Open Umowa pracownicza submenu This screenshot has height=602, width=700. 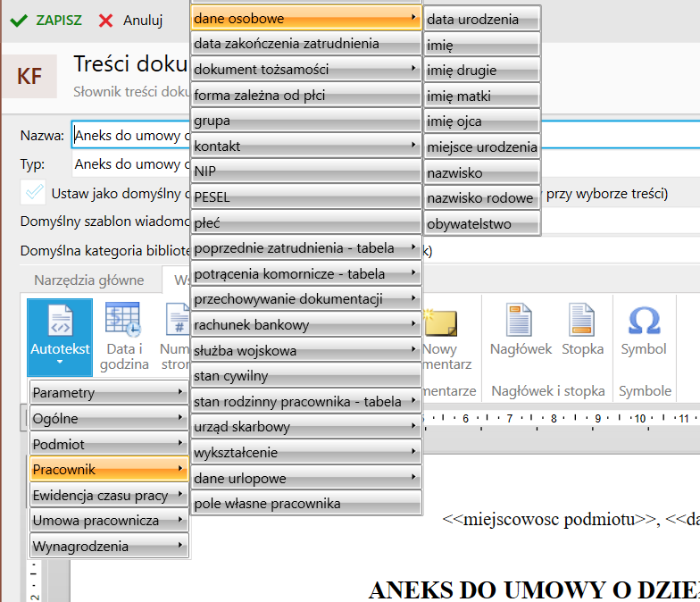click(109, 520)
